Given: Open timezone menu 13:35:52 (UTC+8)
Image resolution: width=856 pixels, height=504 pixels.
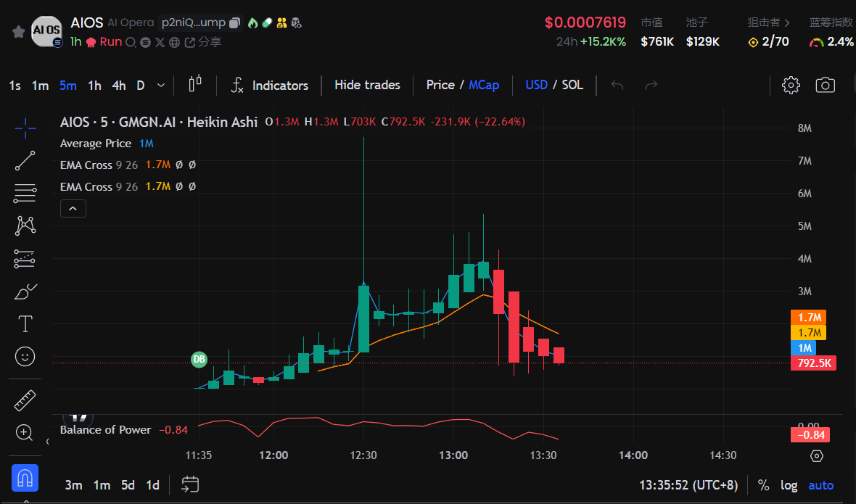Looking at the screenshot, I should pyautogui.click(x=688, y=485).
